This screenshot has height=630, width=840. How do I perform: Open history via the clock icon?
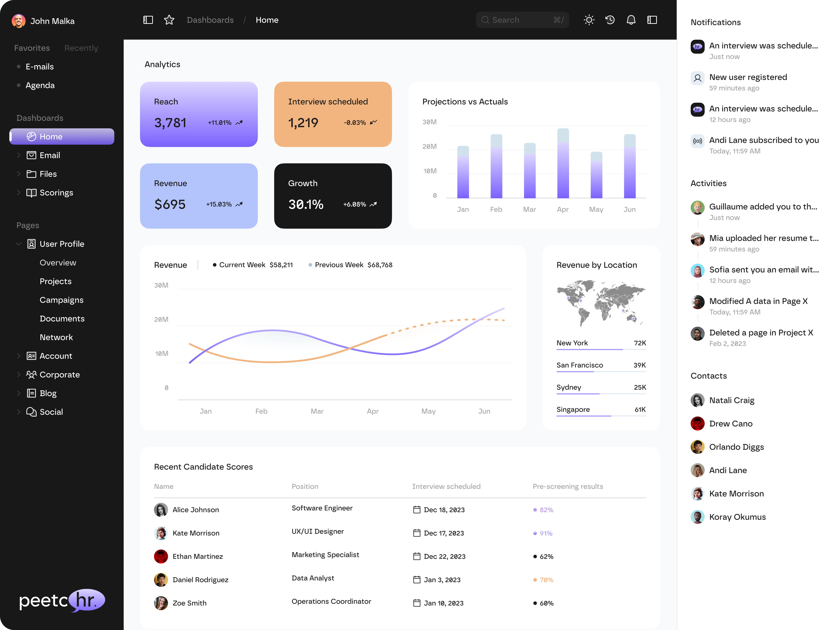pyautogui.click(x=610, y=20)
